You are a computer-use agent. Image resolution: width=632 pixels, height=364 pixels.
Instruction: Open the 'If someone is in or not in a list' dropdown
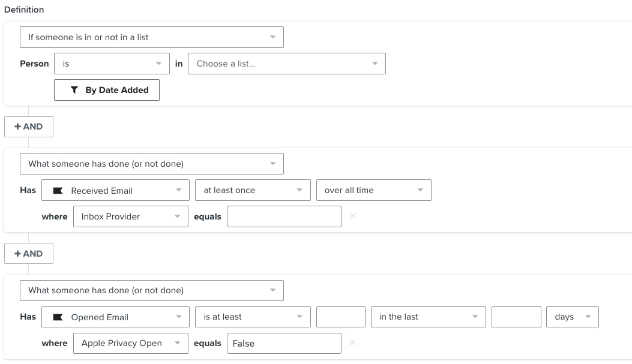point(151,37)
